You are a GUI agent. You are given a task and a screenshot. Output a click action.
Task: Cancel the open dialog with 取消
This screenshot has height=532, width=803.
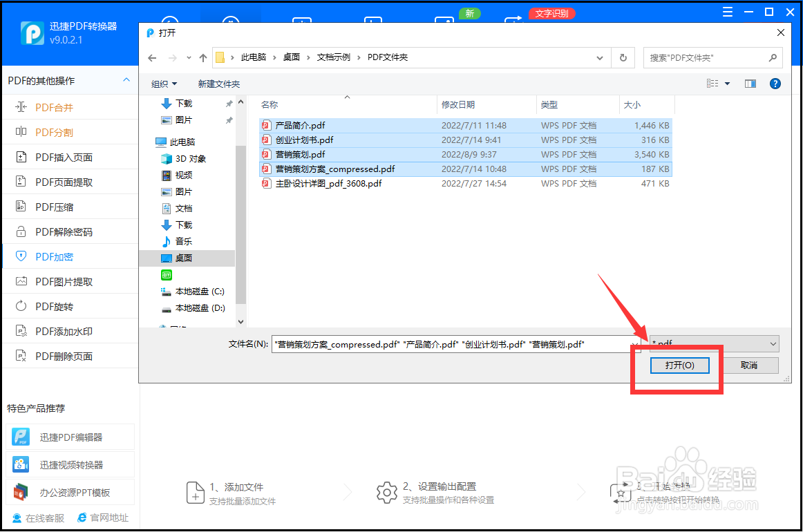(748, 365)
